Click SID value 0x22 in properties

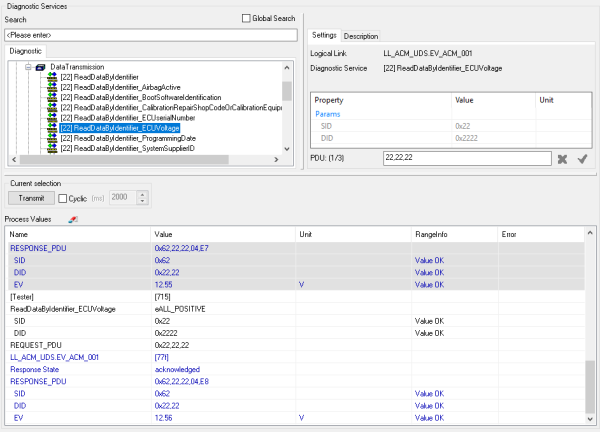point(463,126)
